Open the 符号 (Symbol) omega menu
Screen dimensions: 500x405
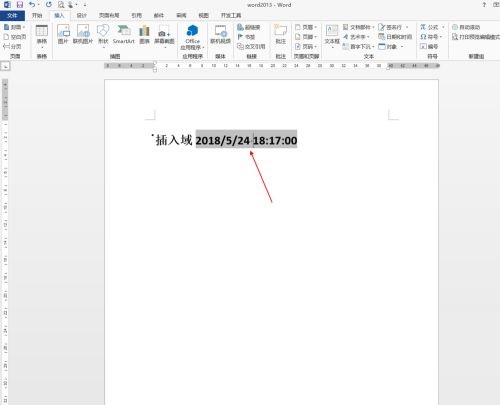click(x=431, y=37)
